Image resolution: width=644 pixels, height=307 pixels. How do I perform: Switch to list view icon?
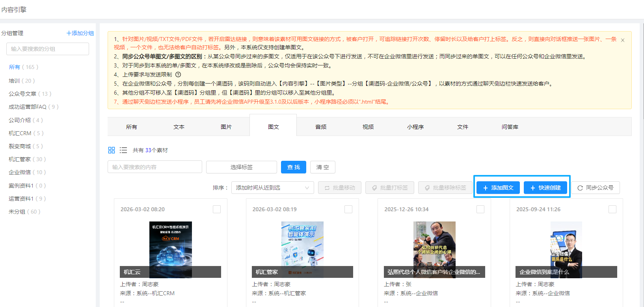pos(123,150)
